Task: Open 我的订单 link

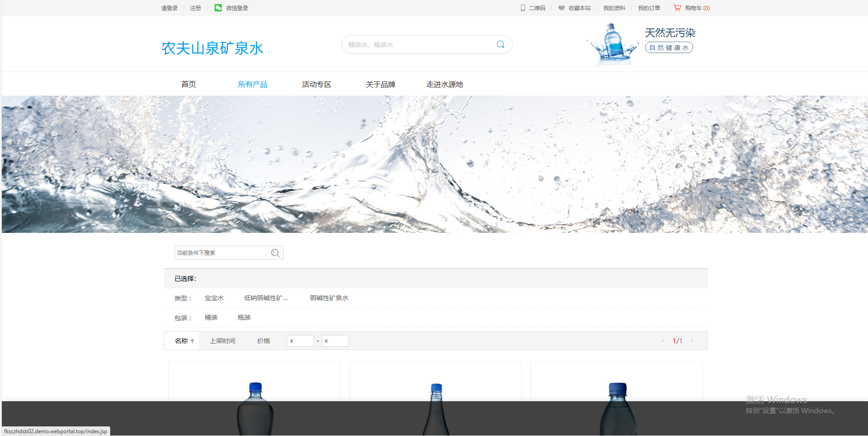Action: click(x=648, y=8)
